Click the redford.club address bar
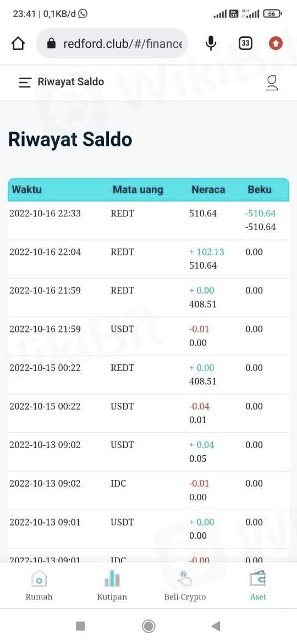 pyautogui.click(x=112, y=43)
